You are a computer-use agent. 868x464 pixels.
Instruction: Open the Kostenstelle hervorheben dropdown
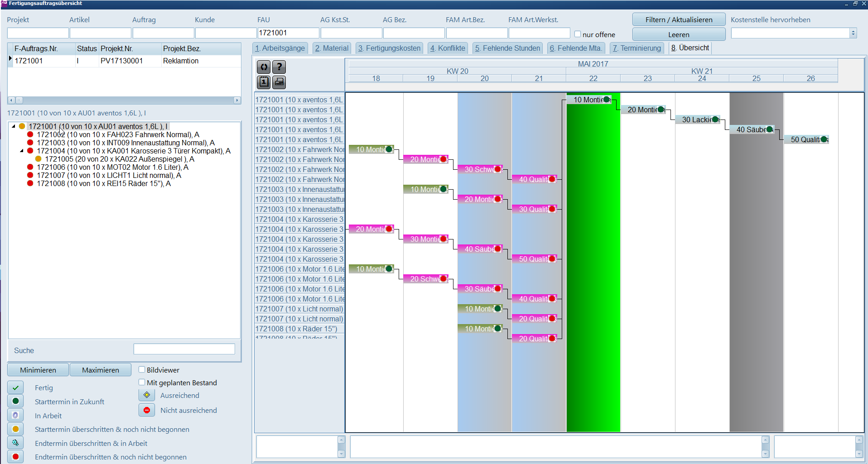point(853,33)
